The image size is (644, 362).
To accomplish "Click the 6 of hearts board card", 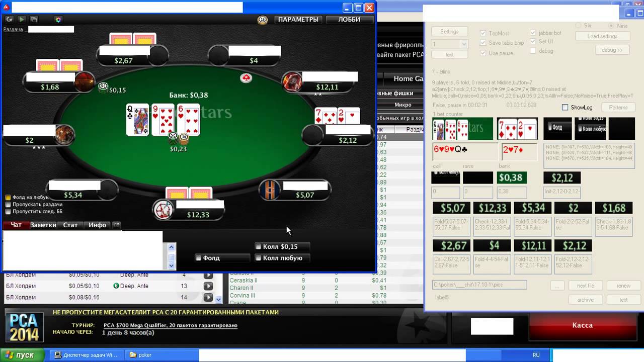I will coord(188,120).
